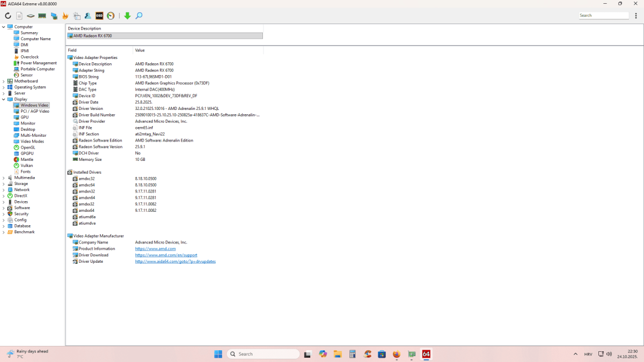Click the green download arrow icon
The height and width of the screenshot is (362, 644).
127,16
